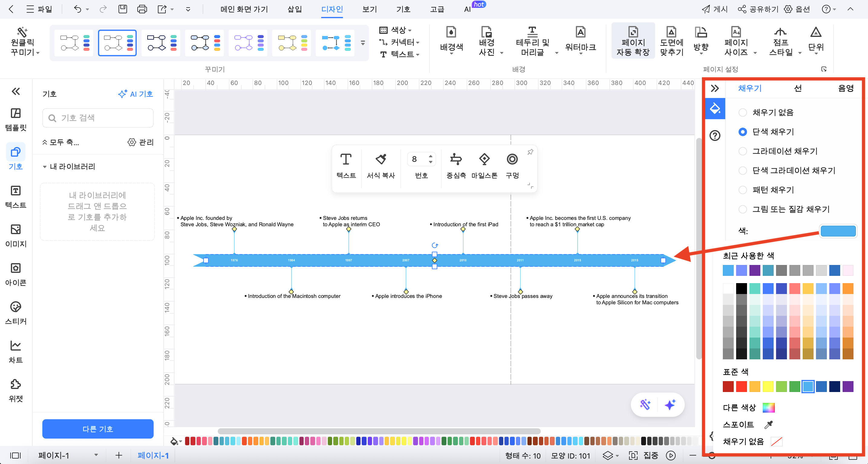Open the 고급 tab
Image resolution: width=868 pixels, height=464 pixels.
coord(437,9)
